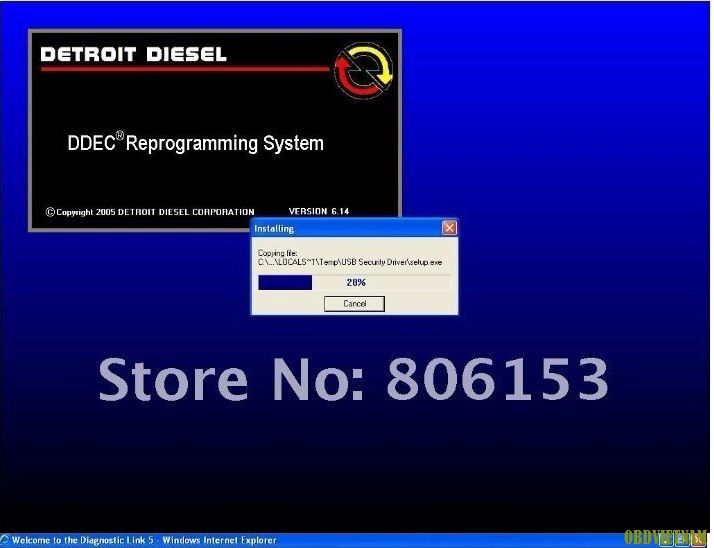Screen dimensions: 714x548
Task: Click the copyright 2005 Detroit Diesel text
Action: pos(150,212)
